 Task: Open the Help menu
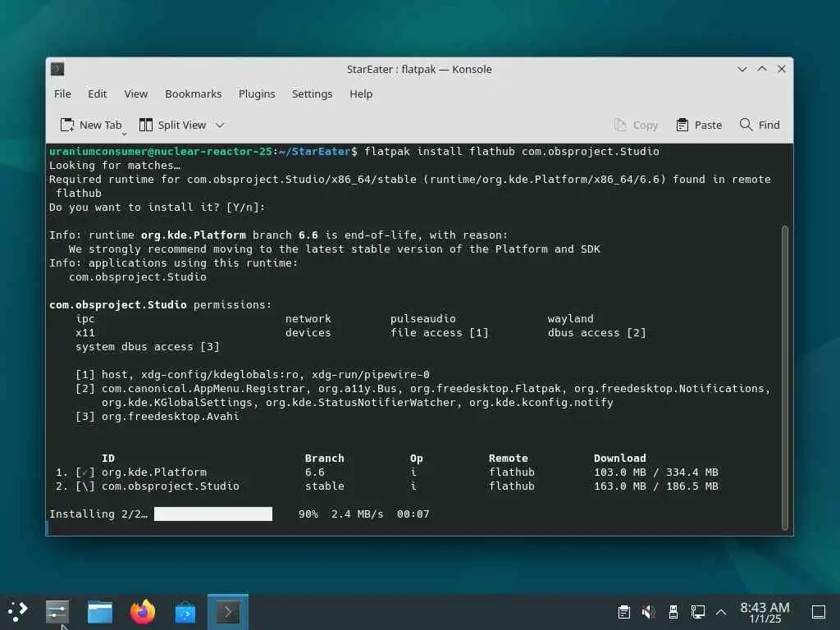(361, 94)
